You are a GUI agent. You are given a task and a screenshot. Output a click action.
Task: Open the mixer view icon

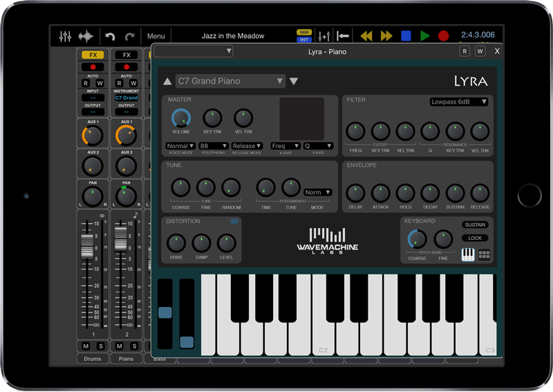pos(65,36)
